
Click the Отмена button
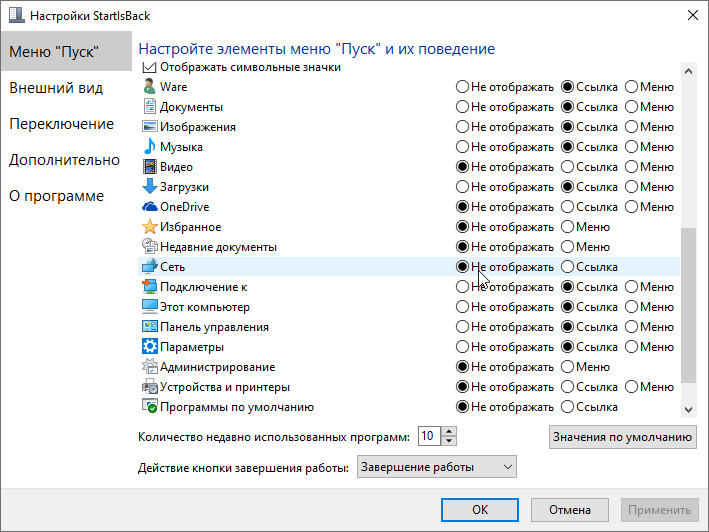[x=567, y=509]
